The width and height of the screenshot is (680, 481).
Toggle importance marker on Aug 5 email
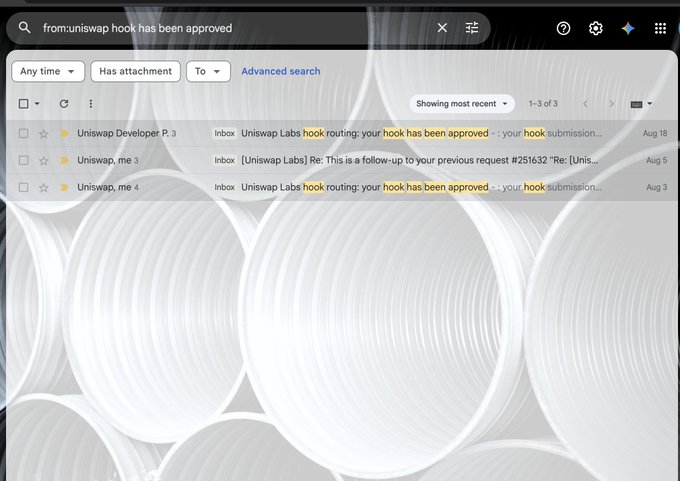pyautogui.click(x=64, y=160)
